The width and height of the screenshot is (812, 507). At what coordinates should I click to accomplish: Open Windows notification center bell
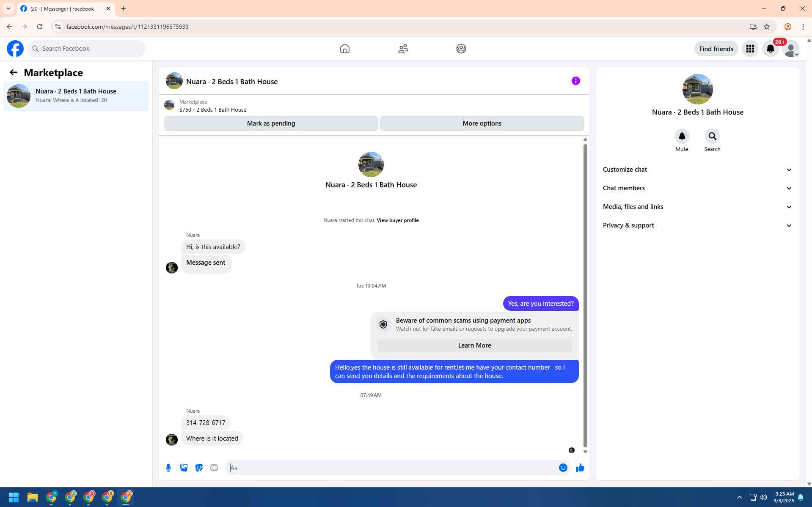tap(800, 497)
